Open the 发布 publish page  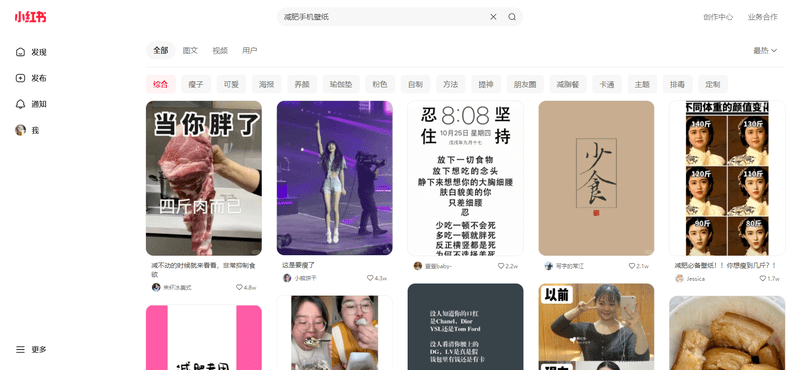[x=32, y=78]
